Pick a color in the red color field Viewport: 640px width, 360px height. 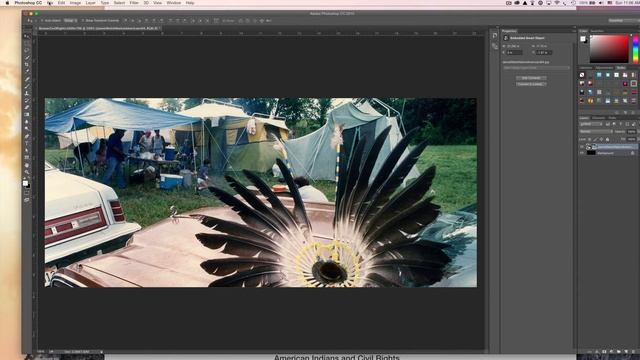point(609,49)
